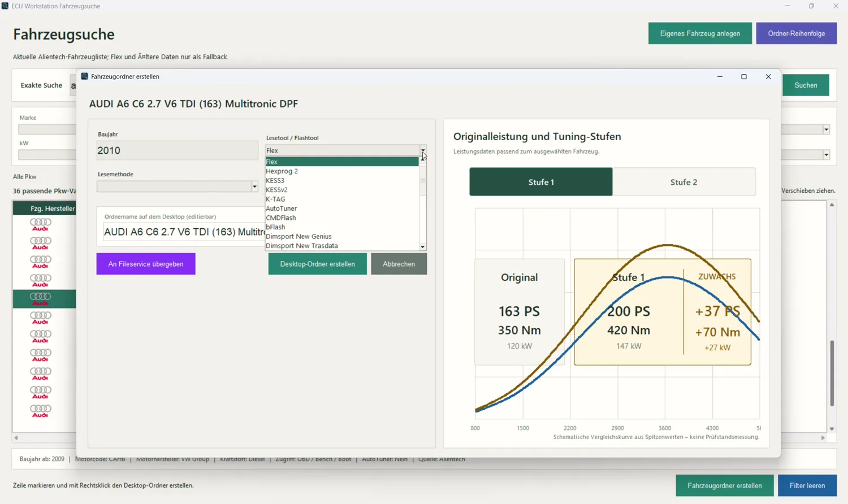Open the Lesetool / Flashtool dropdown arrow
The width and height of the screenshot is (848, 504).
point(422,150)
